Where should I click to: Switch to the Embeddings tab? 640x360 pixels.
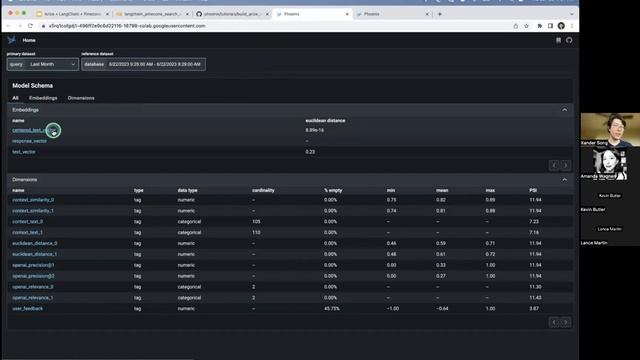pos(43,98)
